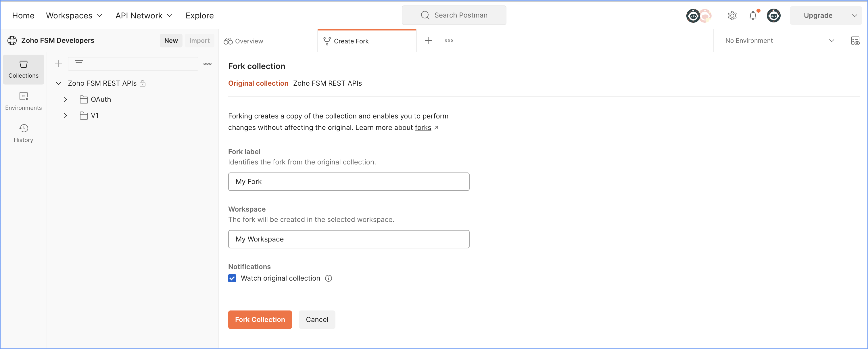Click the Fork Collection button
868x349 pixels.
(260, 319)
